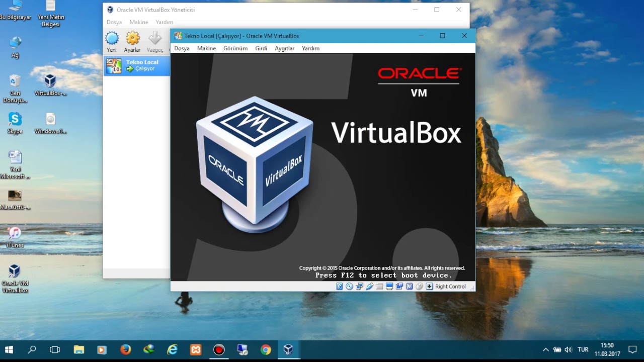Select Yeni Metin Belgesi desktop file
Viewport: 644px width, 362px height.
click(50, 14)
